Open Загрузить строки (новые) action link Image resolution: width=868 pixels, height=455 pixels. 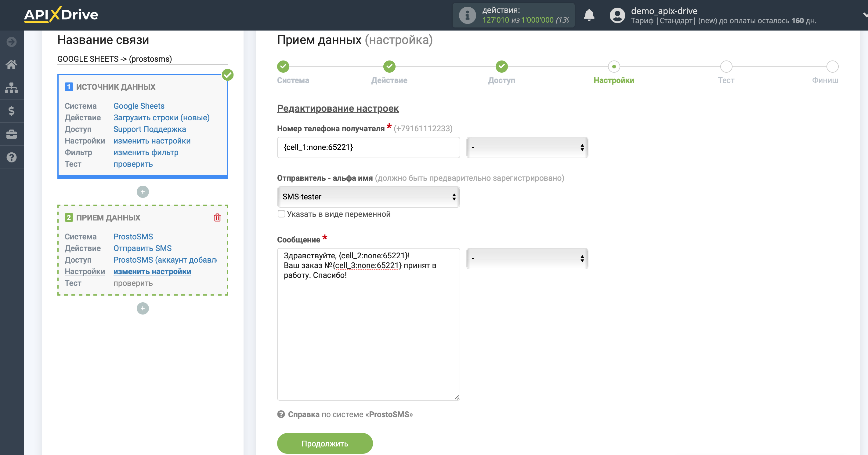[161, 118]
